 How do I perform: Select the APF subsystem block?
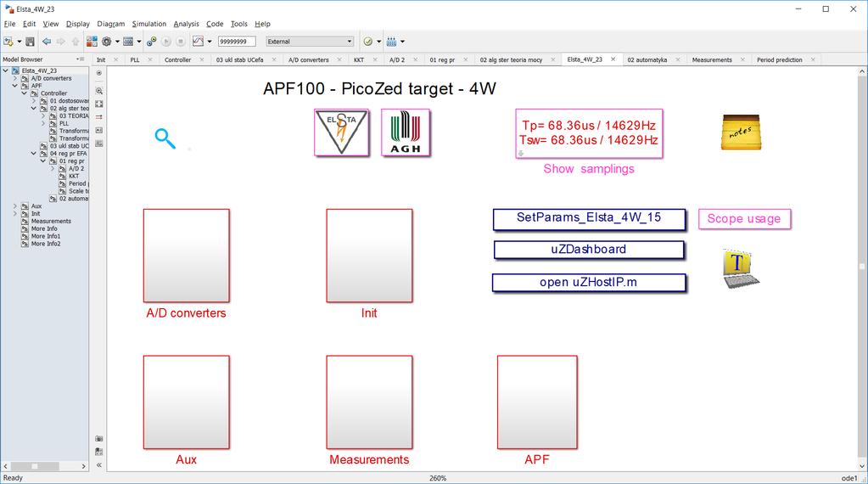click(x=537, y=402)
